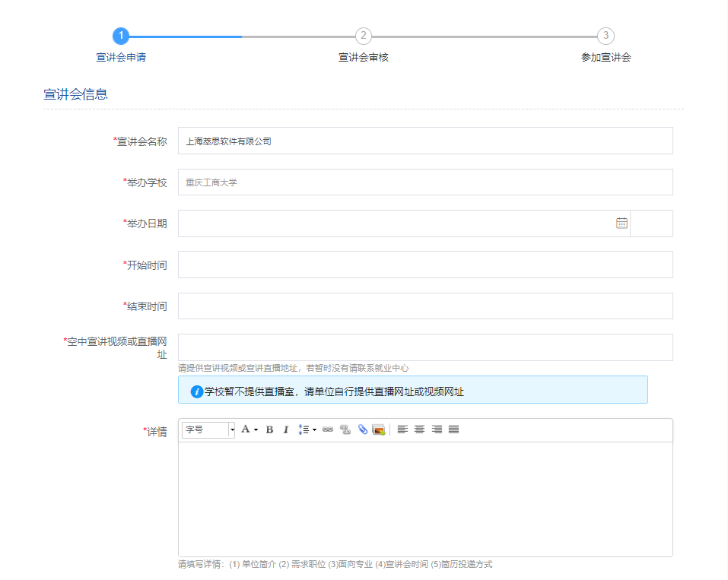Image resolution: width=728 pixels, height=580 pixels.
Task: Click the 宣讲会名称 input field
Action: pyautogui.click(x=425, y=141)
